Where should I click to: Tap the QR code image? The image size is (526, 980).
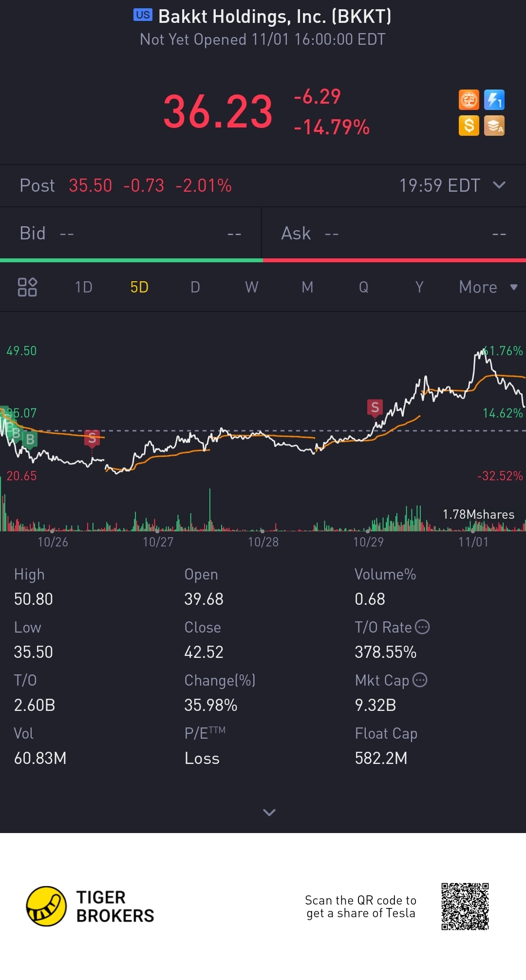point(465,907)
